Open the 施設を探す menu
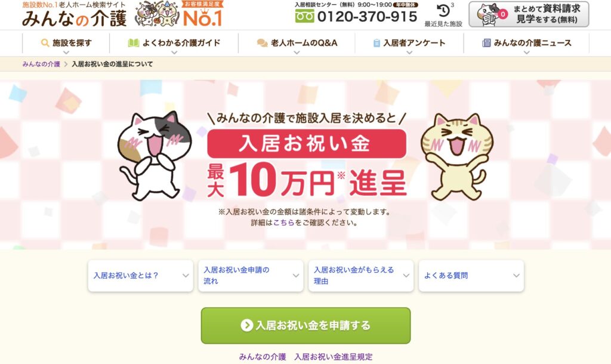Image resolution: width=611 pixels, height=364 pixels. point(66,43)
